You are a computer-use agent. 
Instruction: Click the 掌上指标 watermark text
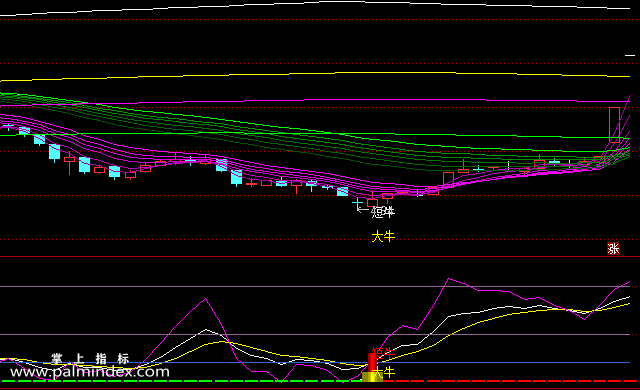click(x=90, y=359)
